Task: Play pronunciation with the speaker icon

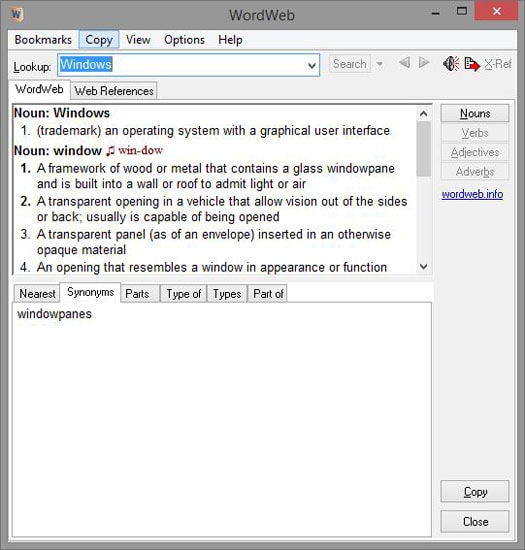Action: 451,63
